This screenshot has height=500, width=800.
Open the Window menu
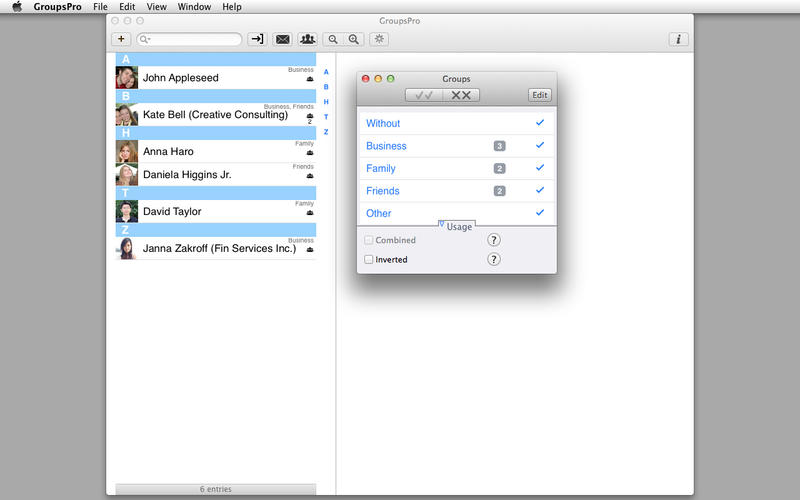click(x=194, y=7)
